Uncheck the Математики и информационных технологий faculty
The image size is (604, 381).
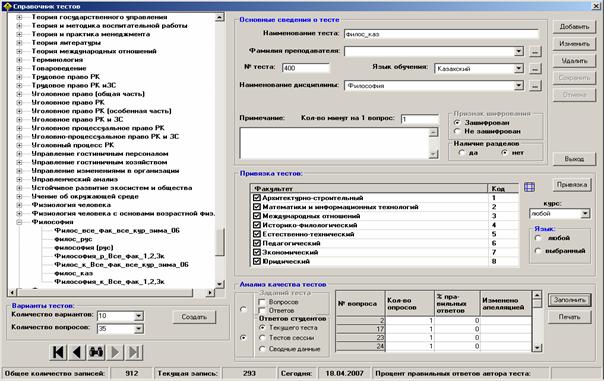[x=257, y=207]
